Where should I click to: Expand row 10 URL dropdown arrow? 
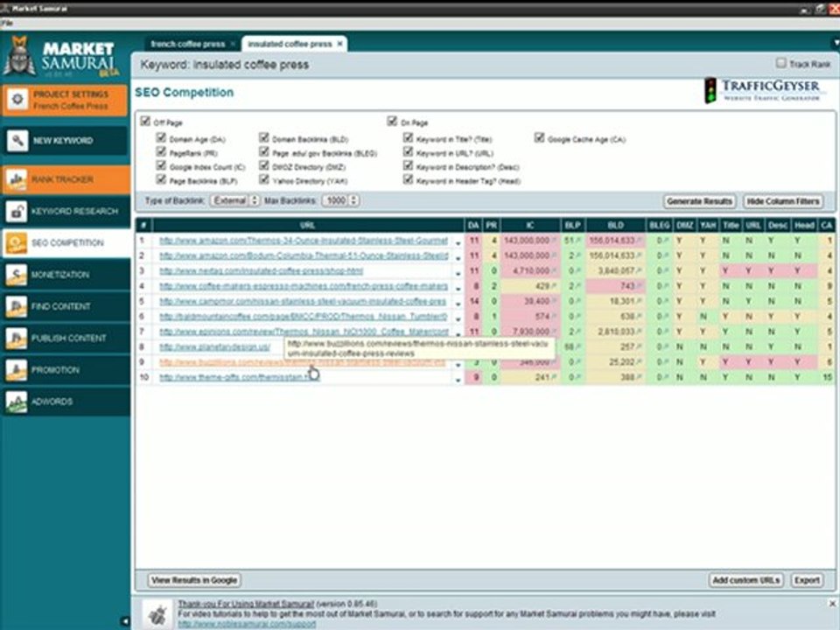(458, 380)
